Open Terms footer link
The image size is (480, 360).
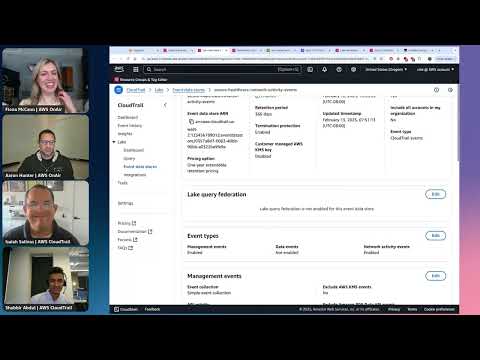click(x=412, y=309)
